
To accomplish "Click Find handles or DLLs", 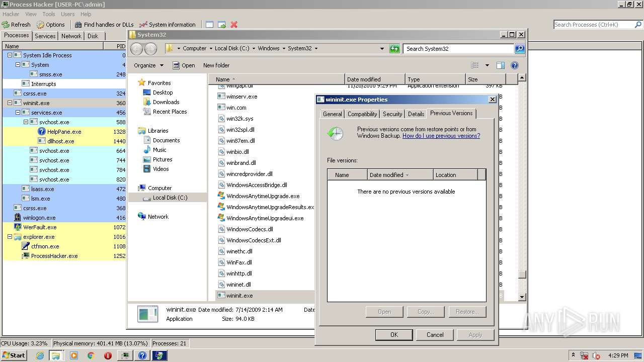I will pyautogui.click(x=104, y=25).
